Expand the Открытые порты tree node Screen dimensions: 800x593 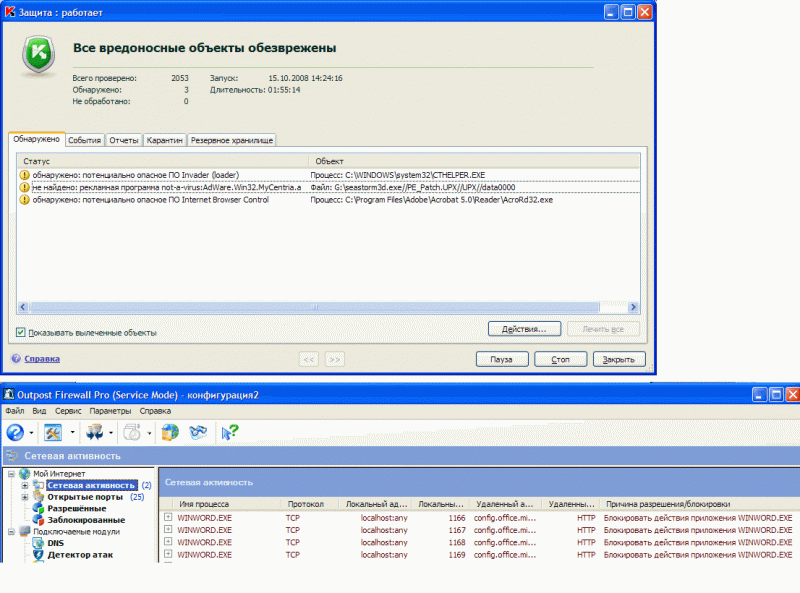24,497
